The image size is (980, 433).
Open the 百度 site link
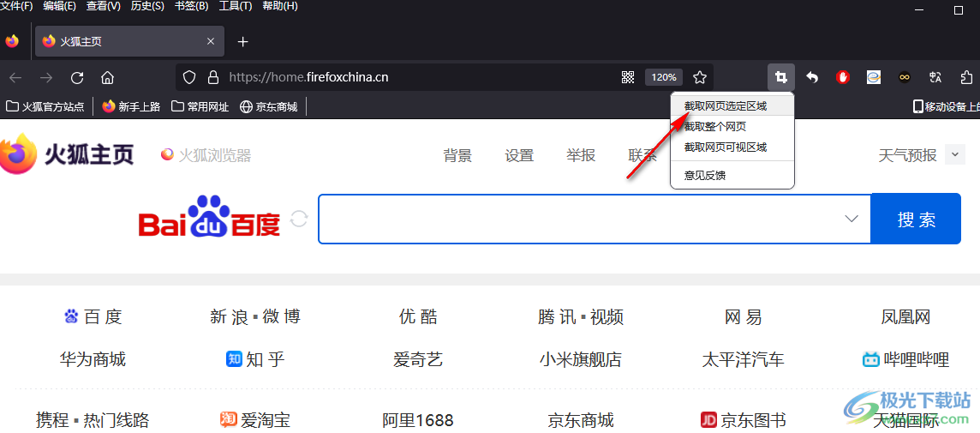(x=93, y=316)
